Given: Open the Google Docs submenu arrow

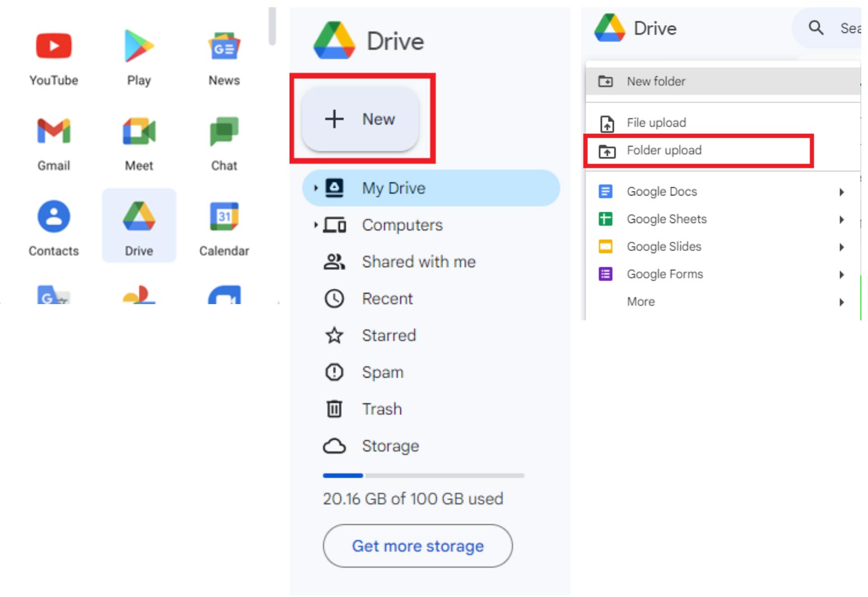Looking at the screenshot, I should 841,192.
